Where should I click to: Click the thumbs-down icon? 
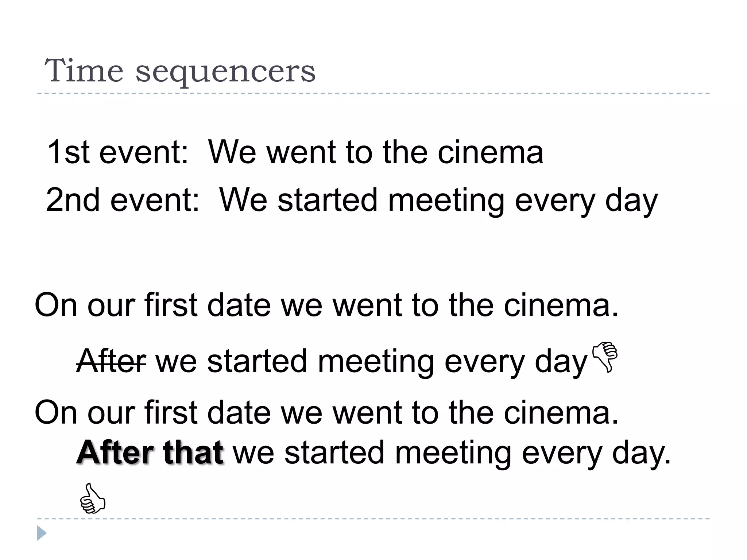click(x=605, y=357)
